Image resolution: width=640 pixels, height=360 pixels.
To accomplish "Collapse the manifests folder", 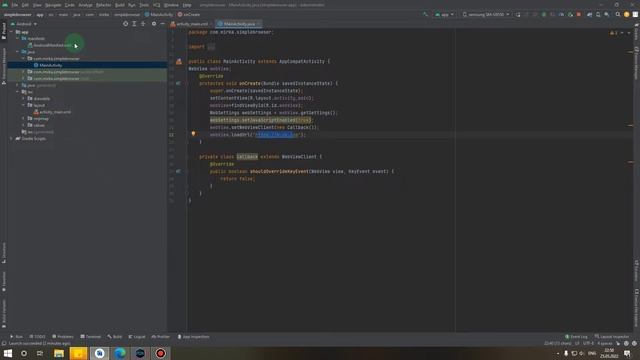I will point(18,38).
